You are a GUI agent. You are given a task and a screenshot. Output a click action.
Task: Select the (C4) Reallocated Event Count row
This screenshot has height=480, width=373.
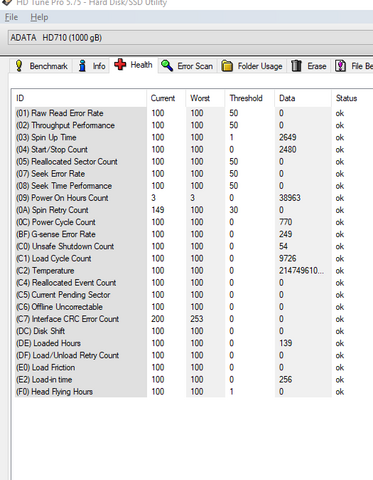tap(193, 283)
